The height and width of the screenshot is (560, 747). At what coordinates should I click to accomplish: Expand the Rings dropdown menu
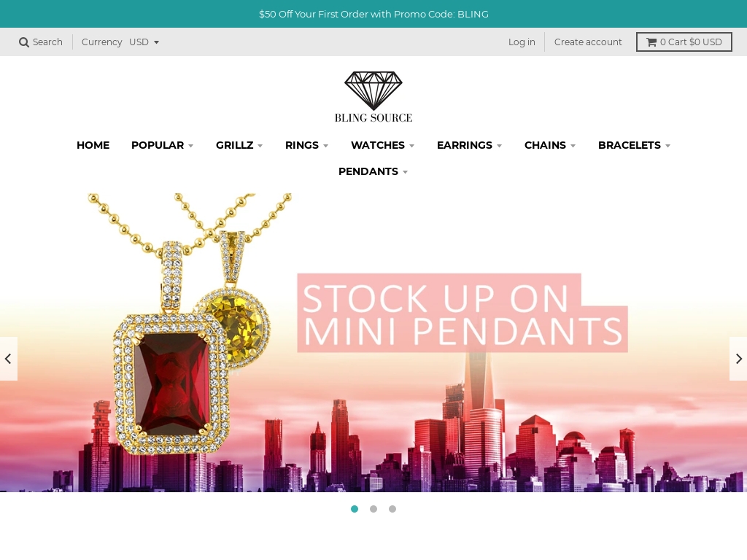coord(307,145)
